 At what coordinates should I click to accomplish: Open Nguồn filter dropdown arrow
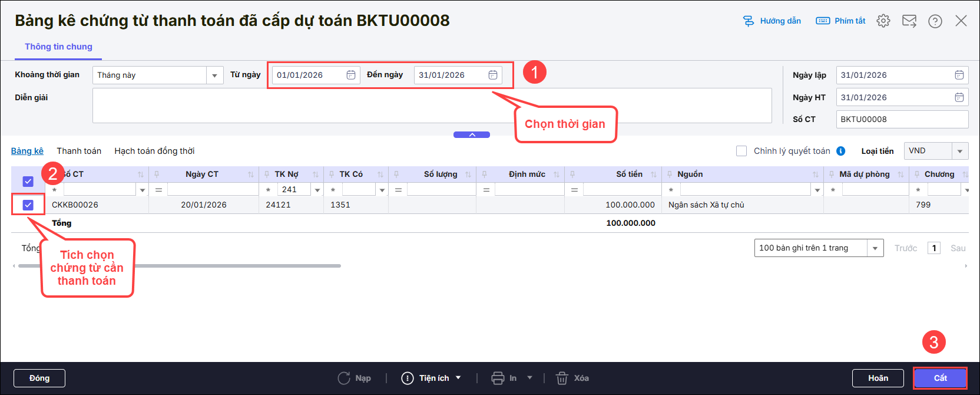click(x=817, y=190)
